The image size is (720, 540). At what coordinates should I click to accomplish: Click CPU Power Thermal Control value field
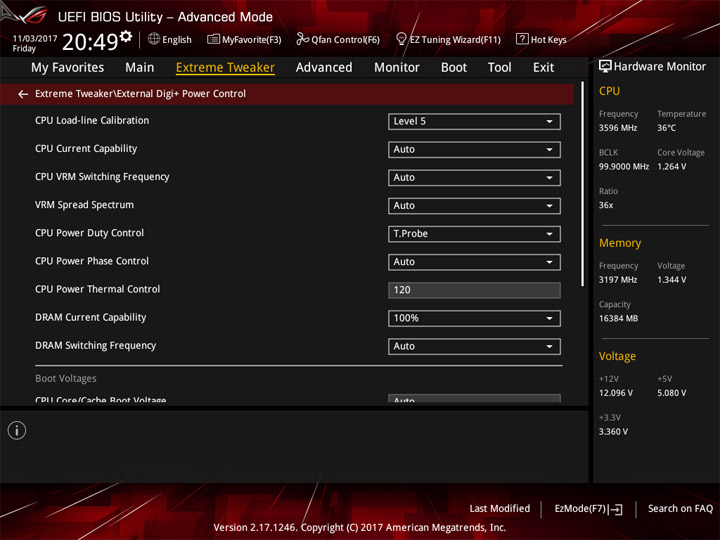point(474,290)
